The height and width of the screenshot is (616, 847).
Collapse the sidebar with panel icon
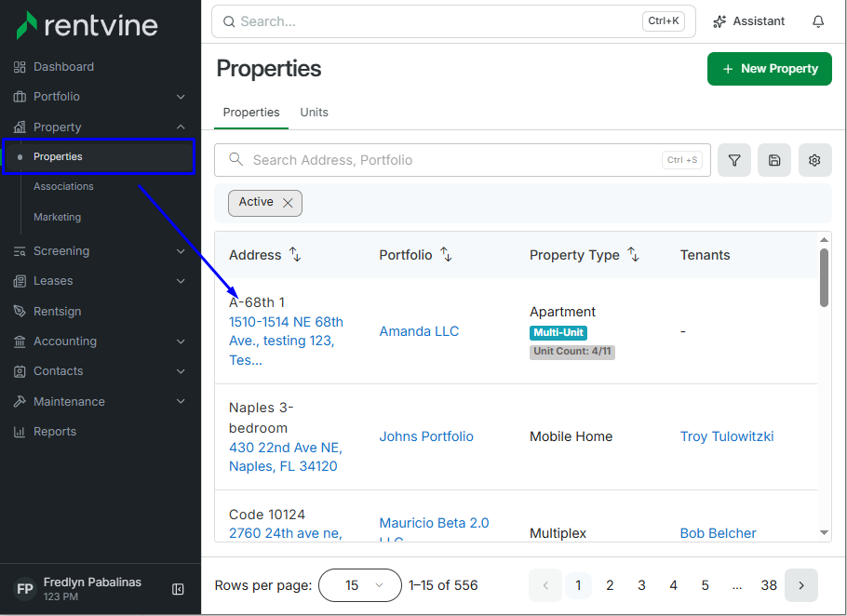(x=178, y=589)
